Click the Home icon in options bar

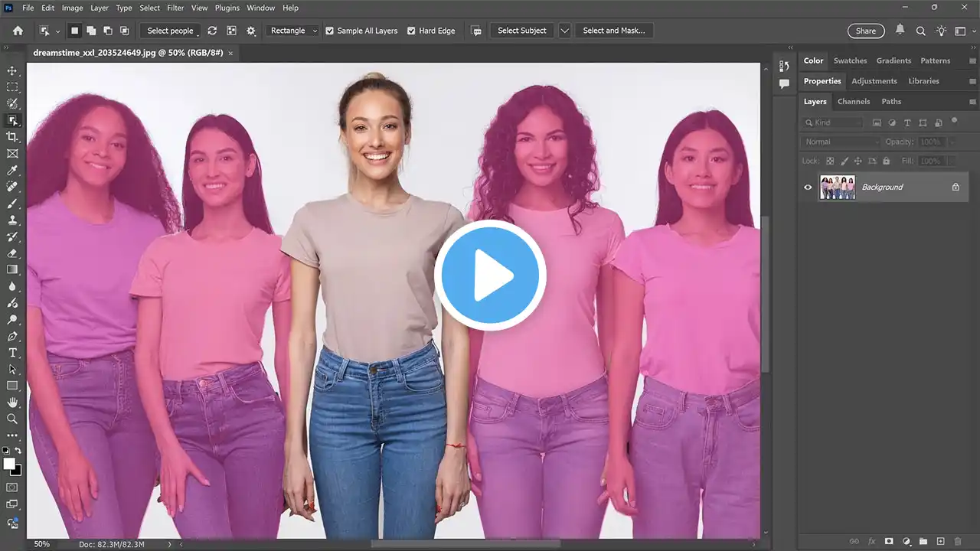point(18,31)
